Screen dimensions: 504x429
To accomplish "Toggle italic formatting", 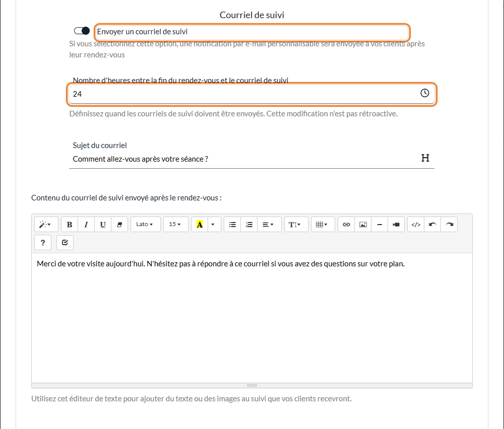I will 86,225.
